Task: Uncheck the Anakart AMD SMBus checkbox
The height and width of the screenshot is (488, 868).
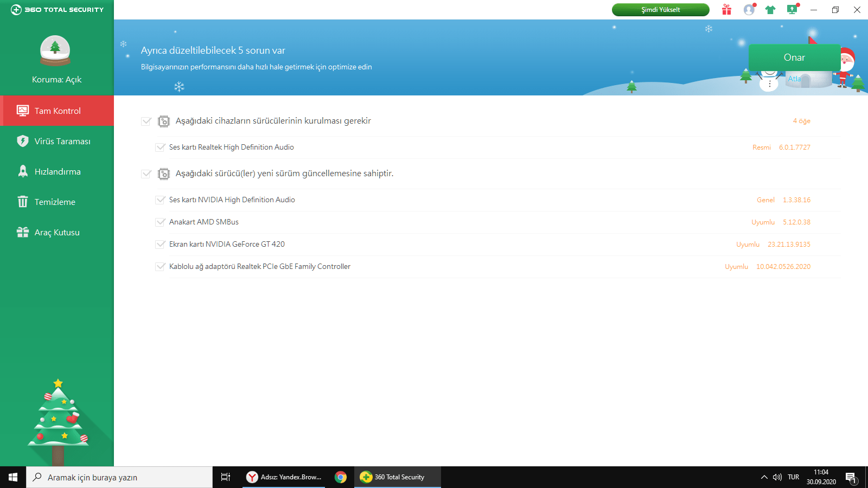Action: click(x=160, y=222)
